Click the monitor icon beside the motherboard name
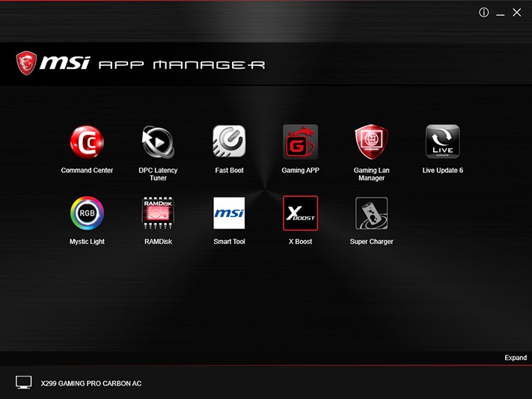The width and height of the screenshot is (532, 399). pos(24,383)
